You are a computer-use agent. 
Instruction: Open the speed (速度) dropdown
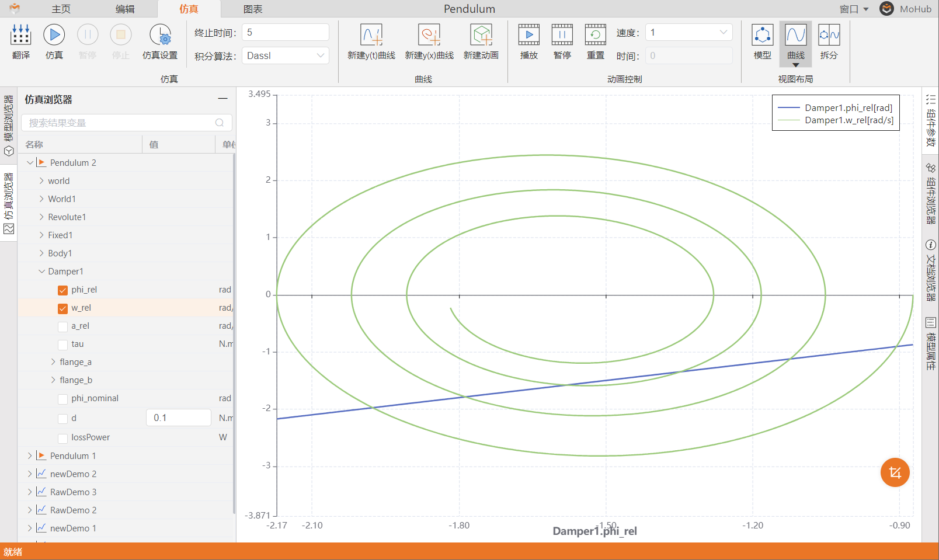coord(689,32)
